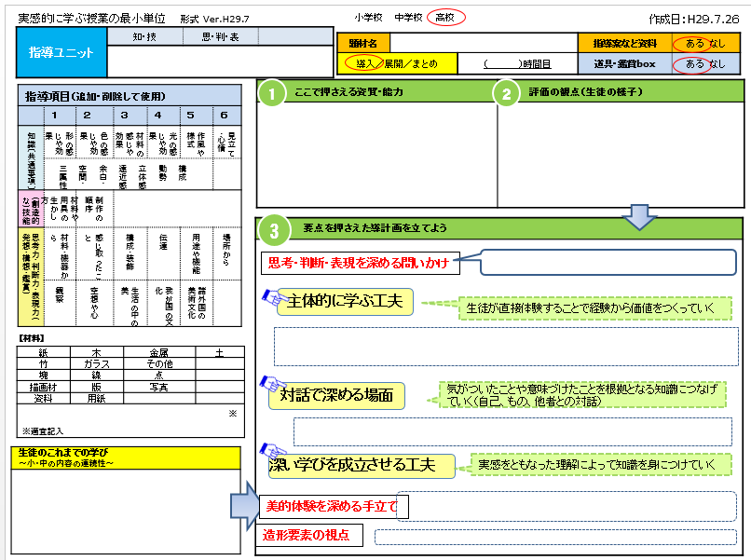Click the blank 題材名 entry field
This screenshot has height=560, width=751.
pyautogui.click(x=484, y=43)
